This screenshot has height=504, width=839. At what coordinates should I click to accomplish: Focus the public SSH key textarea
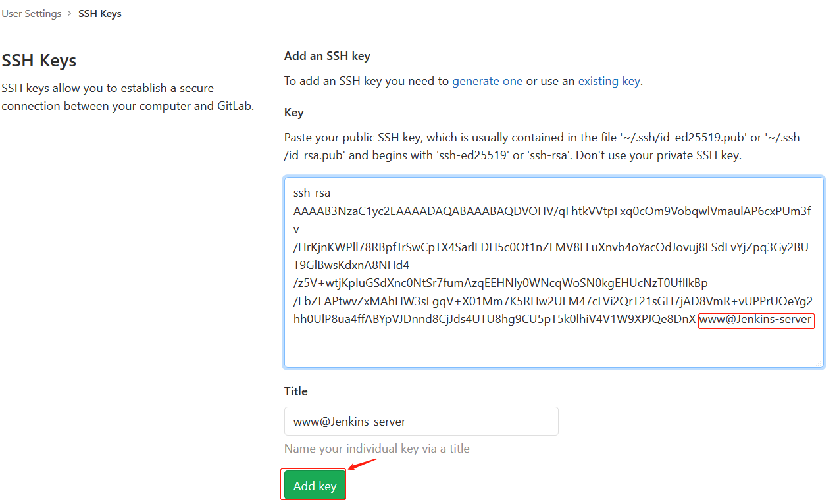click(x=554, y=272)
